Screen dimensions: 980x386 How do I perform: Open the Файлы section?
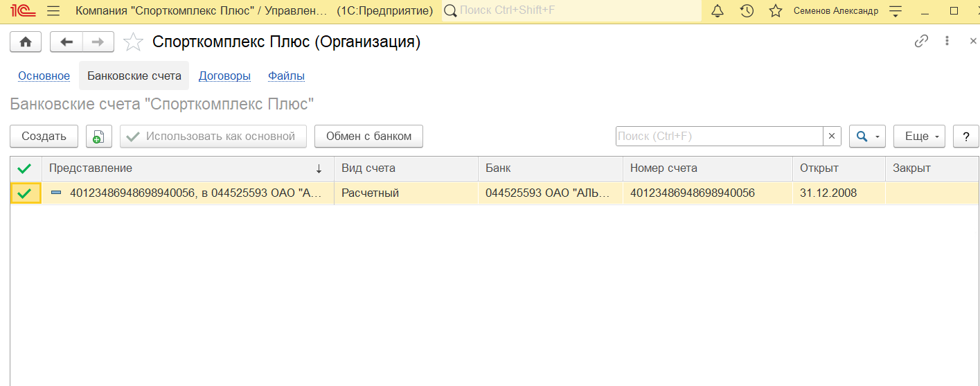tap(286, 76)
